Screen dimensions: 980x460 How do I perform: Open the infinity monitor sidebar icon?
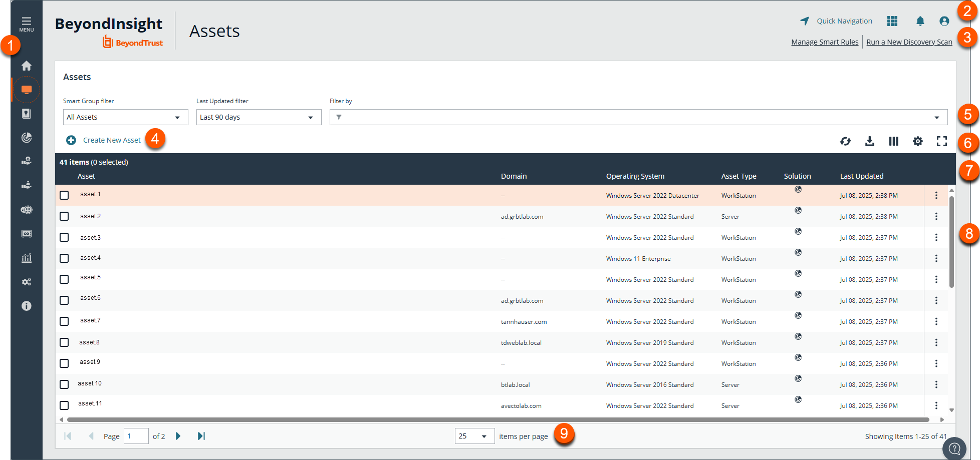coord(27,234)
